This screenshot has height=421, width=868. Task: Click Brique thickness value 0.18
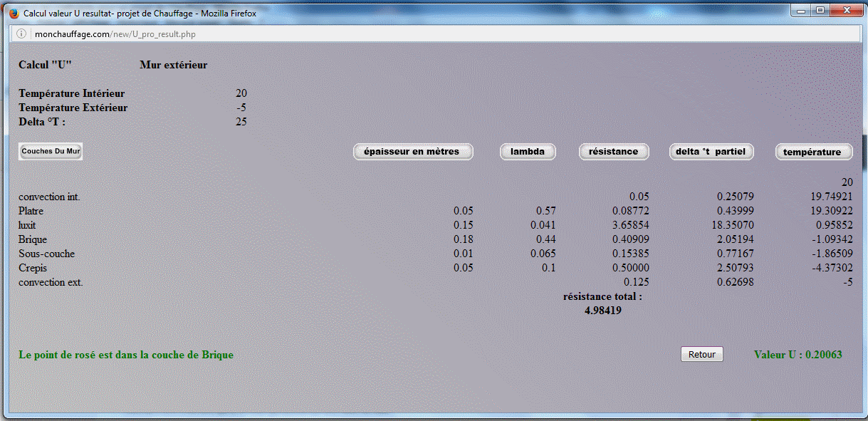(x=464, y=239)
